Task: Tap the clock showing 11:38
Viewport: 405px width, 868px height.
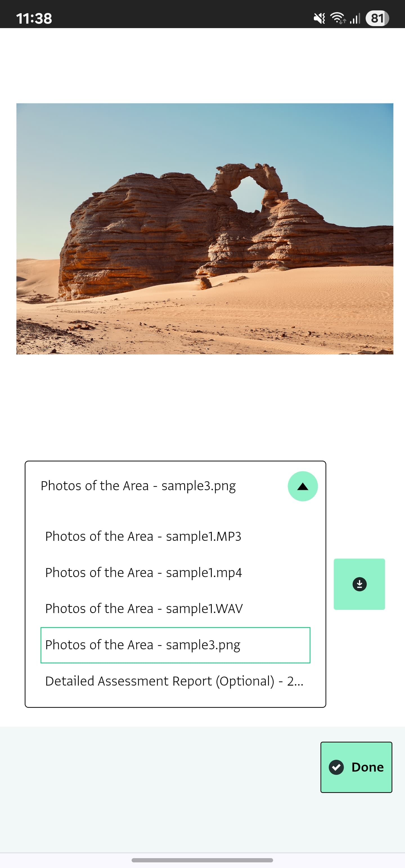Action: 34,18
